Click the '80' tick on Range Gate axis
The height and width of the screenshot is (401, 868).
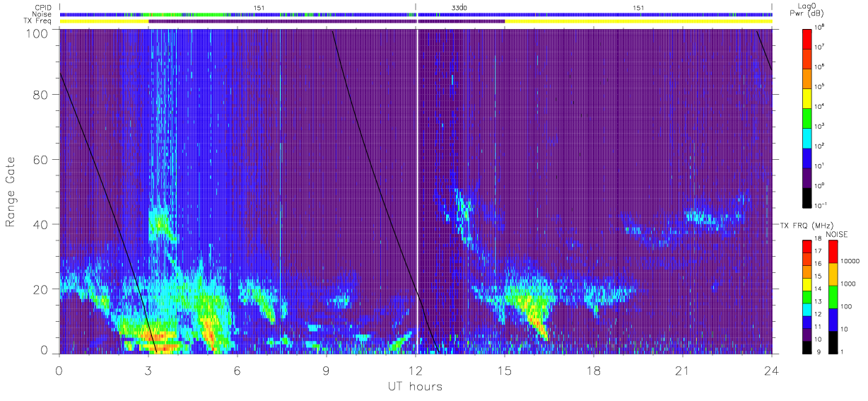(41, 95)
